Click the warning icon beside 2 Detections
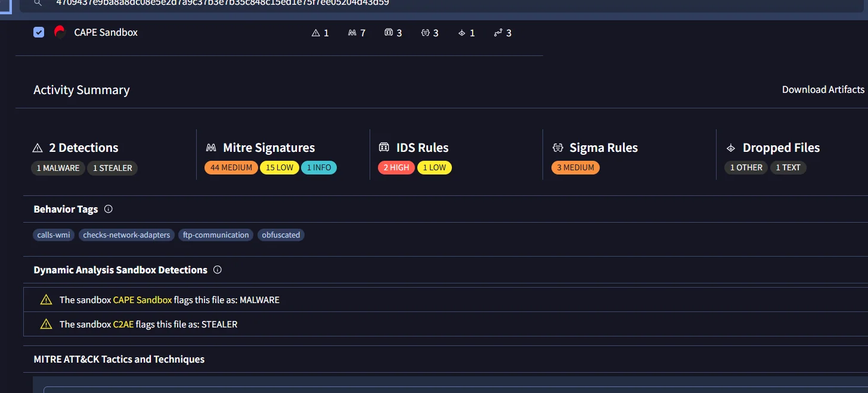 click(38, 148)
